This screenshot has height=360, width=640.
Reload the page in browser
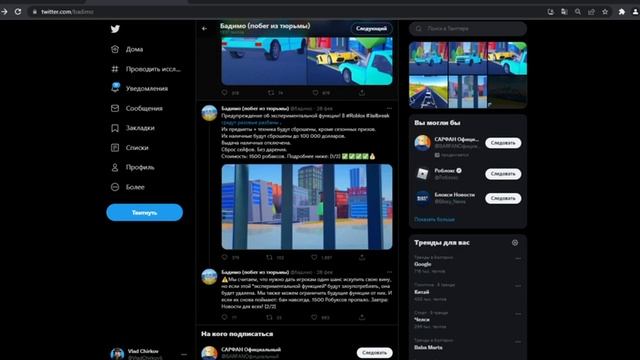point(18,12)
